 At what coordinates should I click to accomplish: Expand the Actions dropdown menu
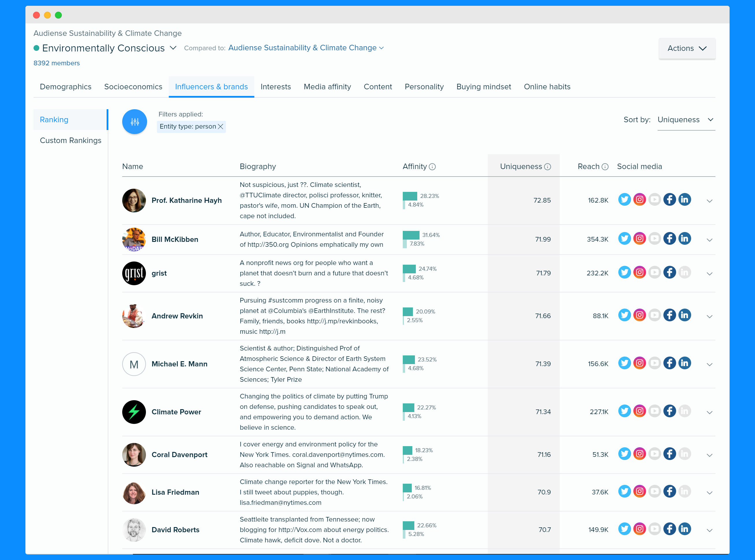[687, 49]
